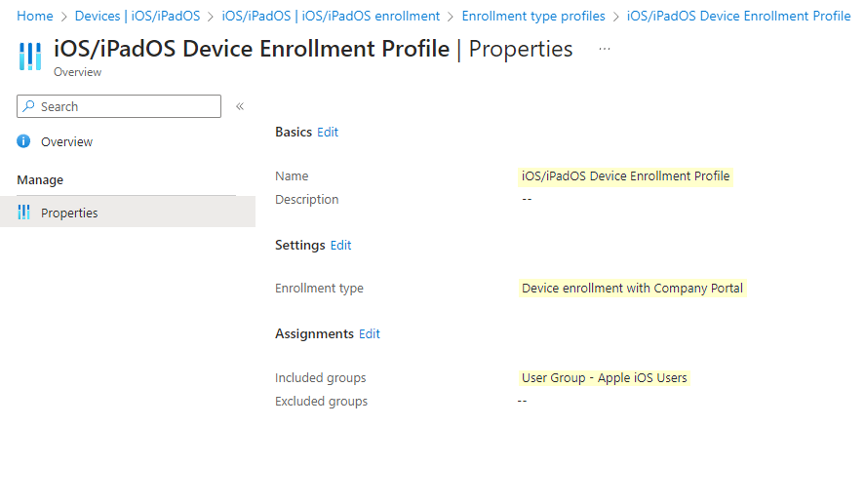The image size is (865, 504).
Task: Edit the Assignments section
Action: [x=370, y=334]
